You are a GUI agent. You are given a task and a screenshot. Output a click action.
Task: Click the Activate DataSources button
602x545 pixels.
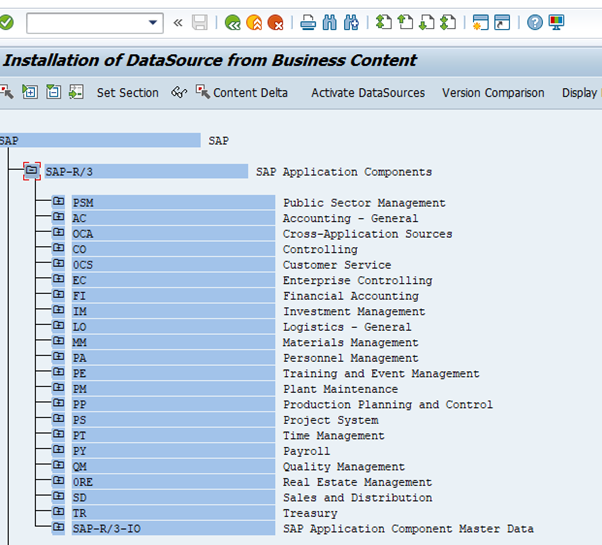[x=368, y=93]
